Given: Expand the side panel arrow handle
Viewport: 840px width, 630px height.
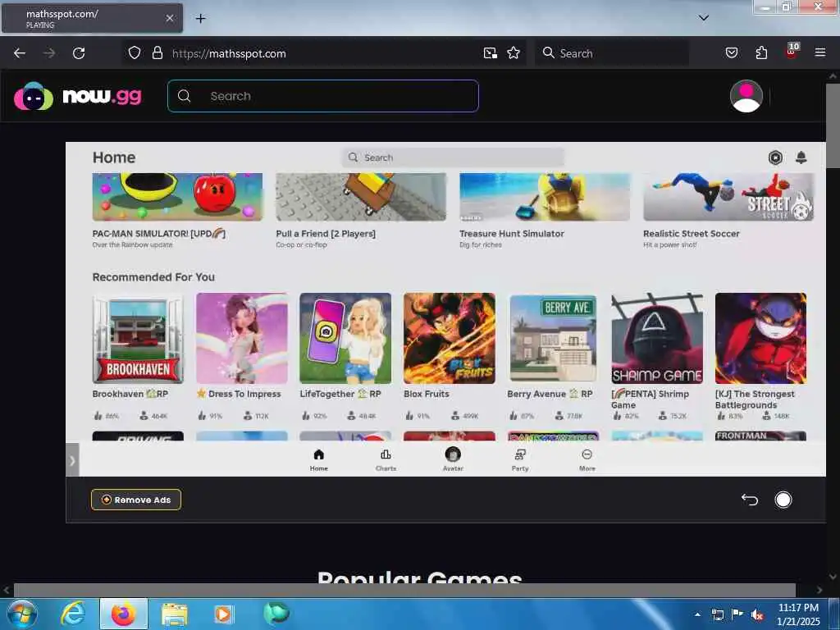Looking at the screenshot, I should 72,459.
